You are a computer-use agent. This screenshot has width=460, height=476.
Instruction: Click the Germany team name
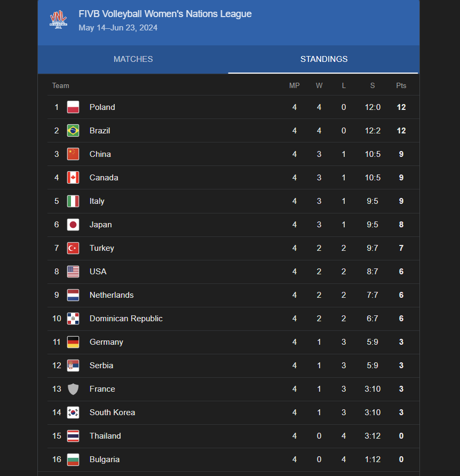106,342
